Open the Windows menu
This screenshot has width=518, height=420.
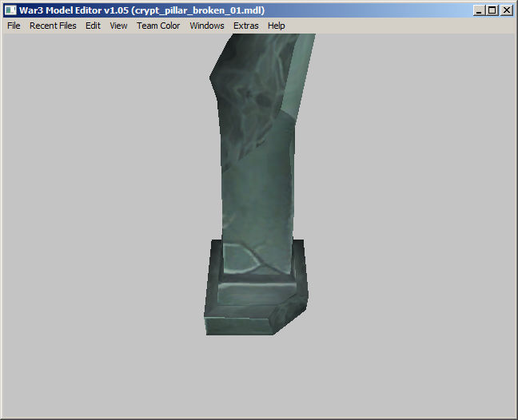207,26
